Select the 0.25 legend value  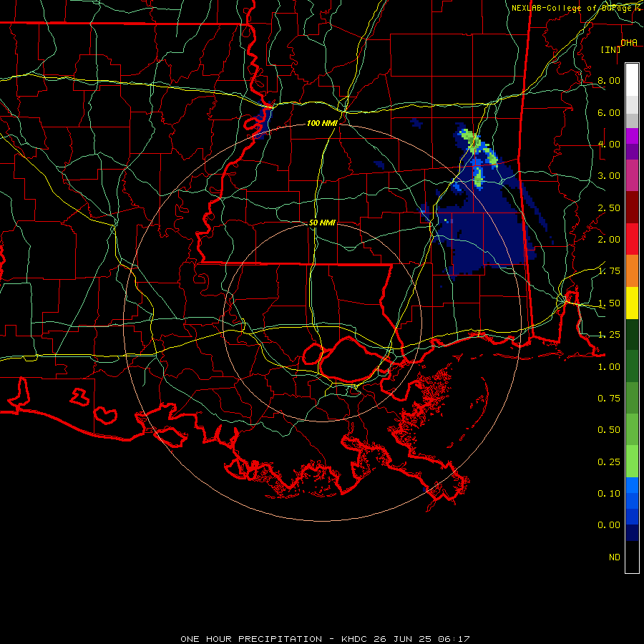(x=609, y=462)
